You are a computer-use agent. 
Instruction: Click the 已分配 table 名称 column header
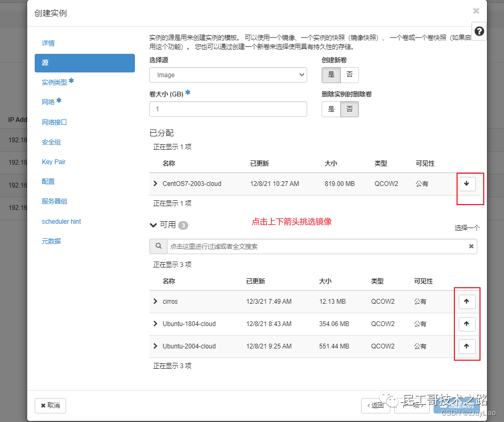click(169, 164)
